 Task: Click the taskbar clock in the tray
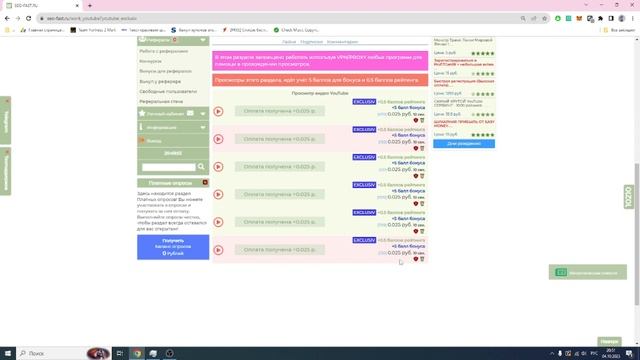click(x=611, y=353)
